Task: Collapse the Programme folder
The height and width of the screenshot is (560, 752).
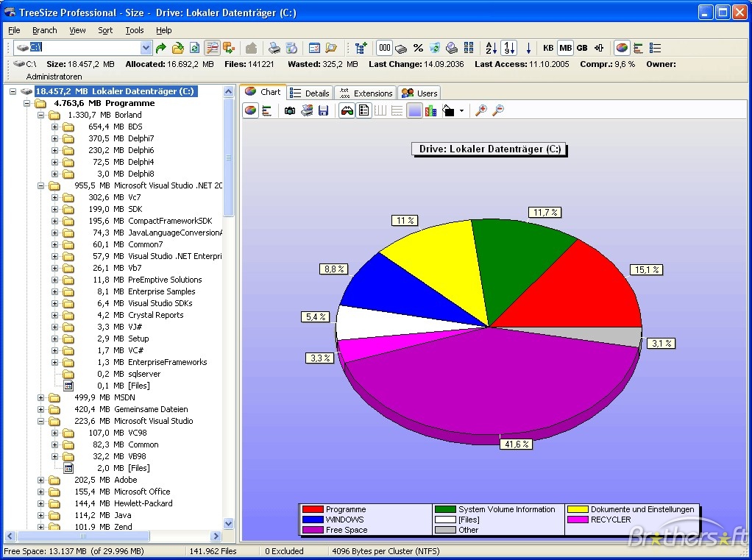Action: pyautogui.click(x=26, y=103)
